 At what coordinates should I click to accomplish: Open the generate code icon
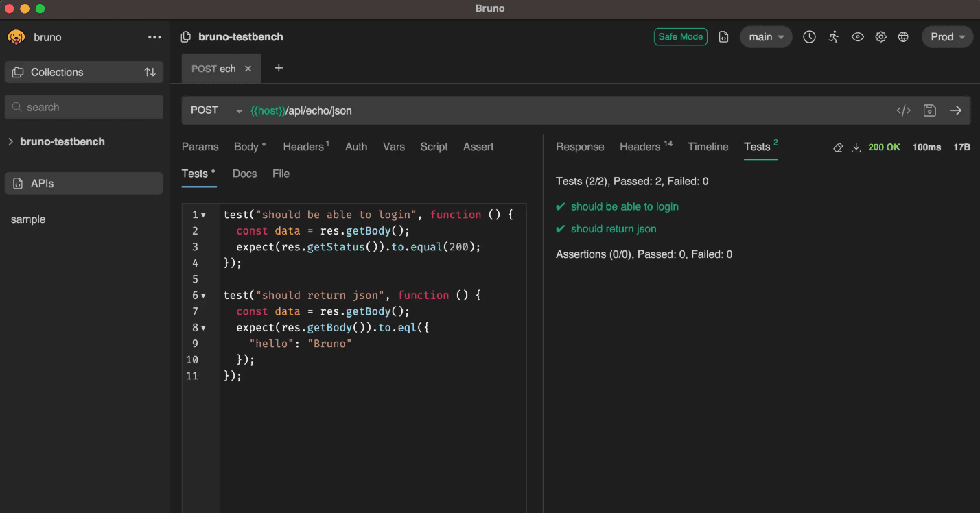pyautogui.click(x=904, y=110)
